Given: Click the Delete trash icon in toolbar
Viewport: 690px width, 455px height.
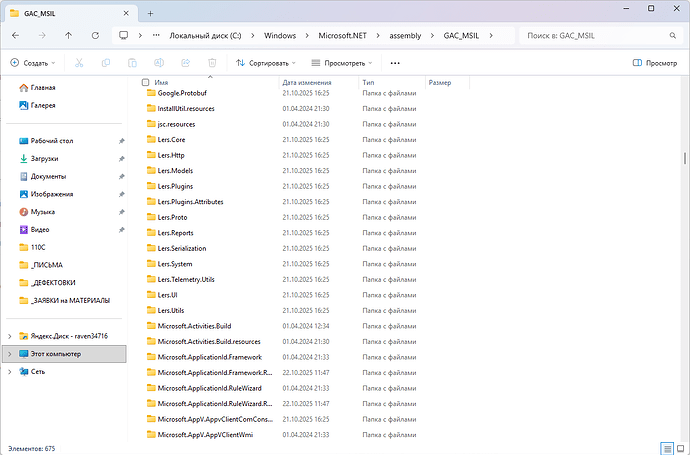Looking at the screenshot, I should pos(212,62).
